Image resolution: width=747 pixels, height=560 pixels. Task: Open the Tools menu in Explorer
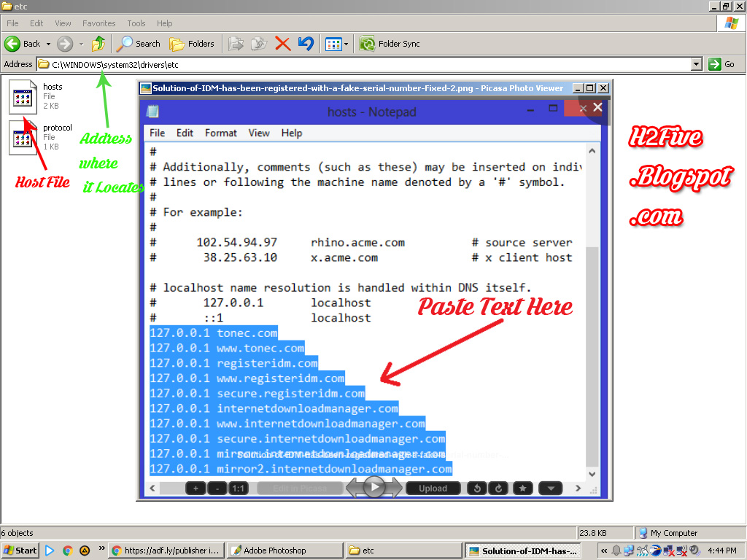pyautogui.click(x=136, y=23)
